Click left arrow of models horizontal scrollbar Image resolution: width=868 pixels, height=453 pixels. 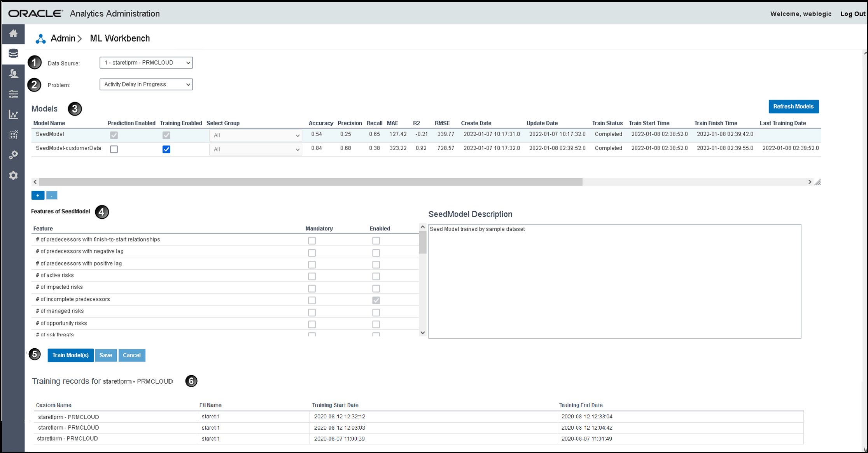[x=35, y=182]
